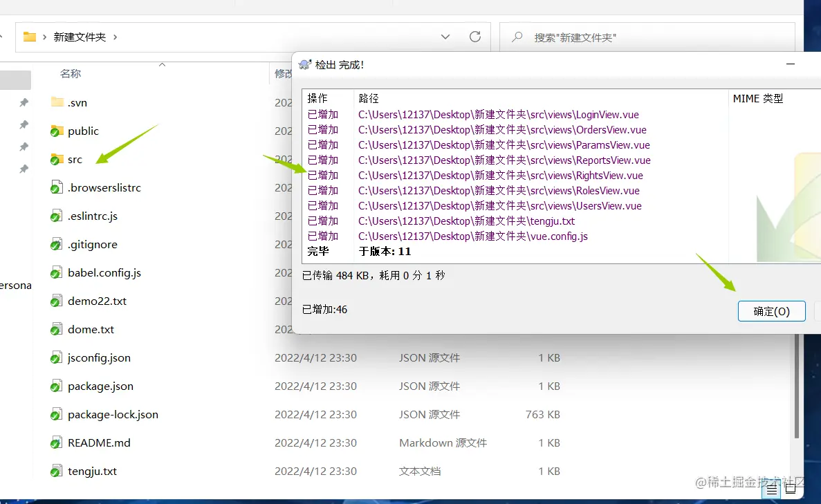Click the jsconfig.json file name
The width and height of the screenshot is (821, 504).
[99, 358]
